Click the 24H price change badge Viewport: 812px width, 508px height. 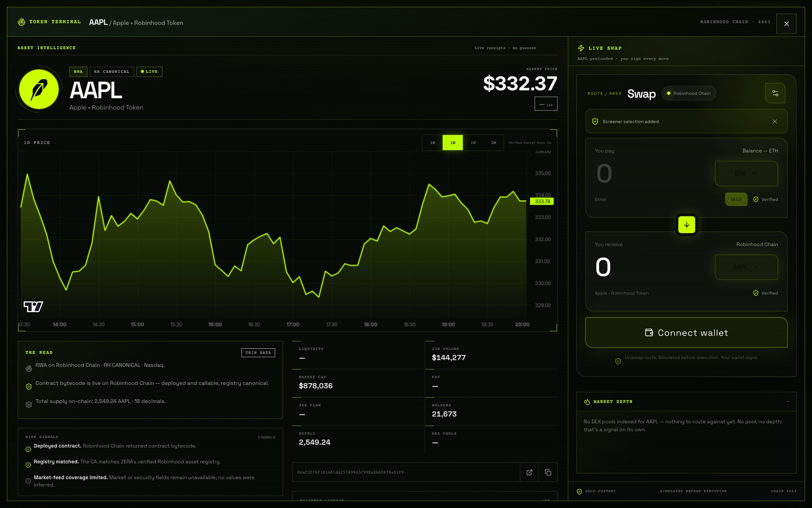[x=546, y=104]
